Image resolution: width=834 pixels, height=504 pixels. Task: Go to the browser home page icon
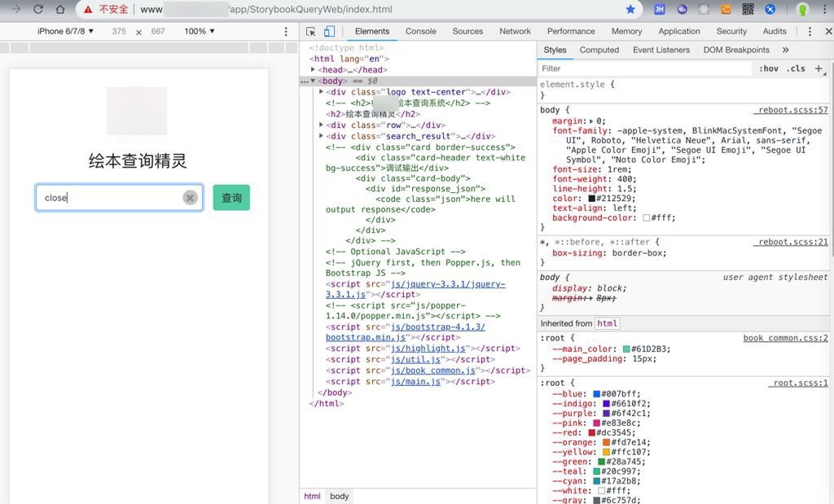(x=59, y=10)
